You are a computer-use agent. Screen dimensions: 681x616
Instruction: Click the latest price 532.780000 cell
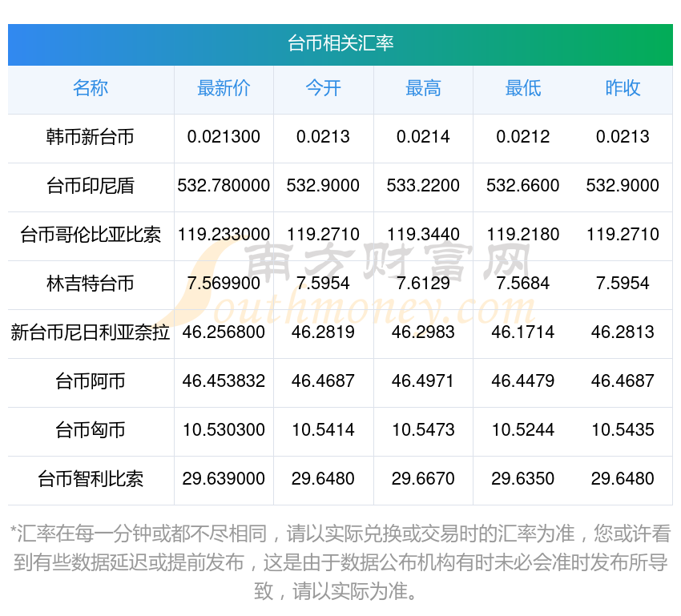[x=224, y=187]
